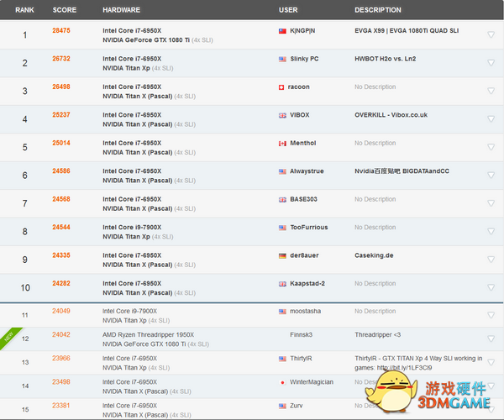The height and width of the screenshot is (420, 504).
Task: Click the flag icon next to ThirtyIR
Action: click(x=282, y=359)
